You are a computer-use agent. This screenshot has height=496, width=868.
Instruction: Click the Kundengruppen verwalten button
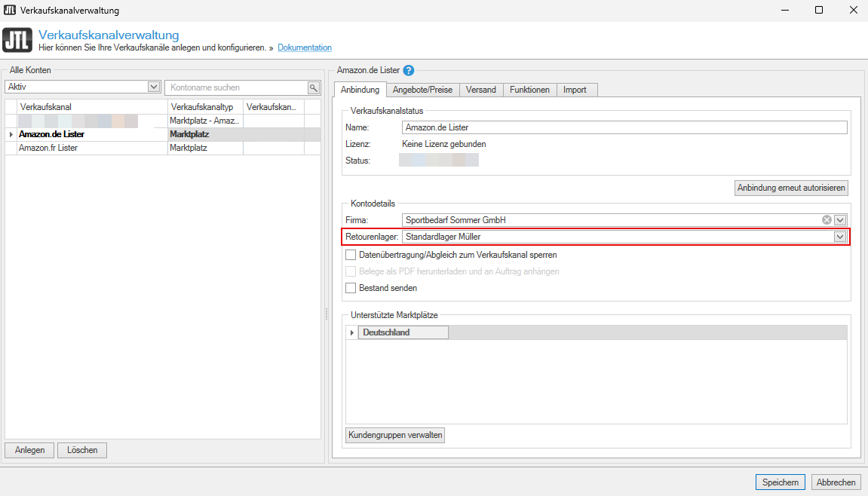395,436
